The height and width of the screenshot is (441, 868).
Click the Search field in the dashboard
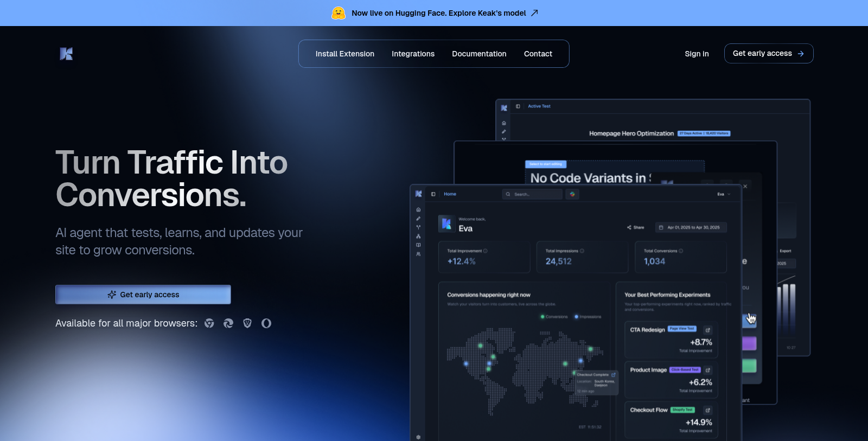pos(532,194)
